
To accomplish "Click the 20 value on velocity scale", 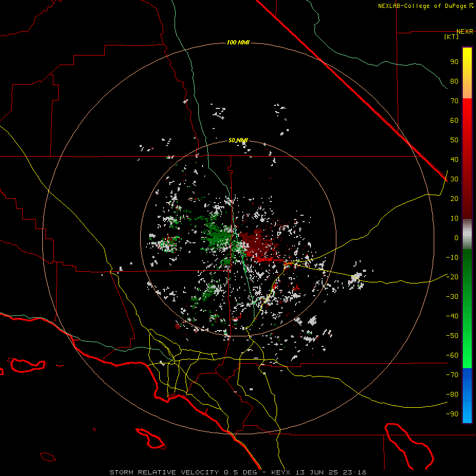I will click(x=454, y=198).
